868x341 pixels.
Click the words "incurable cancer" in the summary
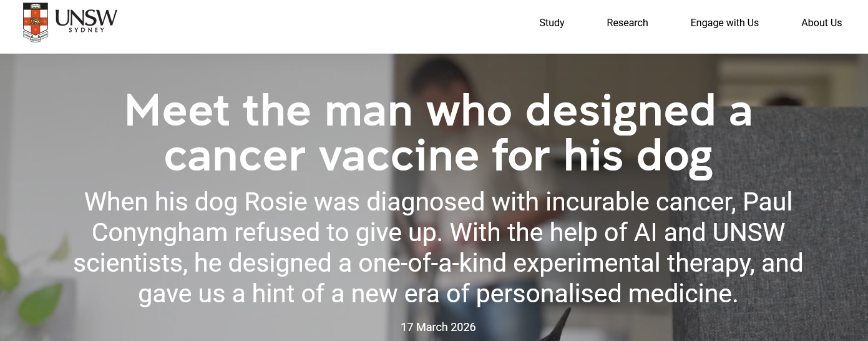(x=609, y=202)
